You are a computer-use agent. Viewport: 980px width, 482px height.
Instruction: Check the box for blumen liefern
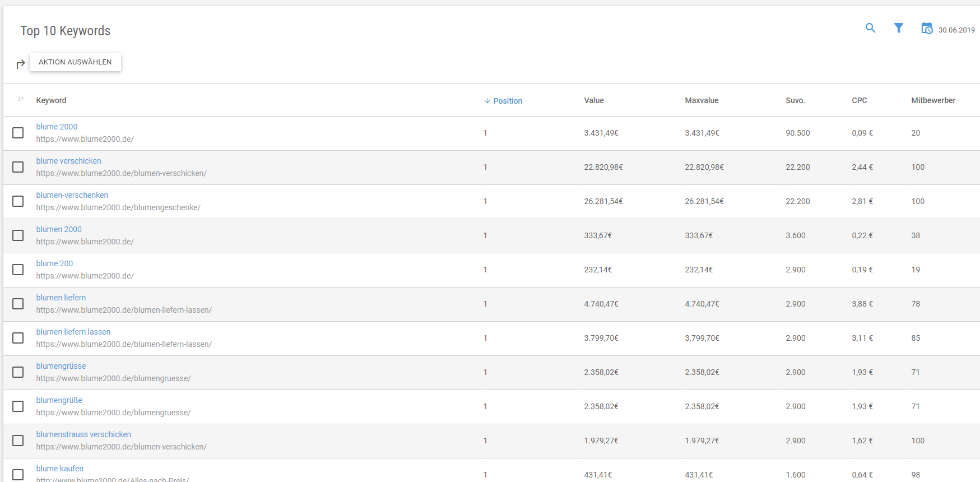pyautogui.click(x=18, y=304)
